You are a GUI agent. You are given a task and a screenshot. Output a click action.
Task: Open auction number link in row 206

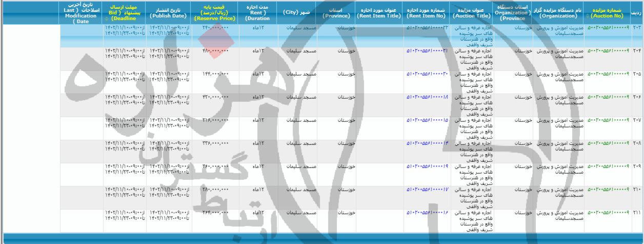[x=608, y=97]
